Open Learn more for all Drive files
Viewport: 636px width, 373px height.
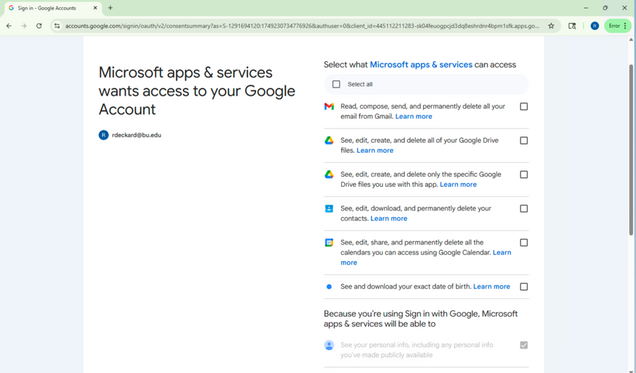[375, 151]
